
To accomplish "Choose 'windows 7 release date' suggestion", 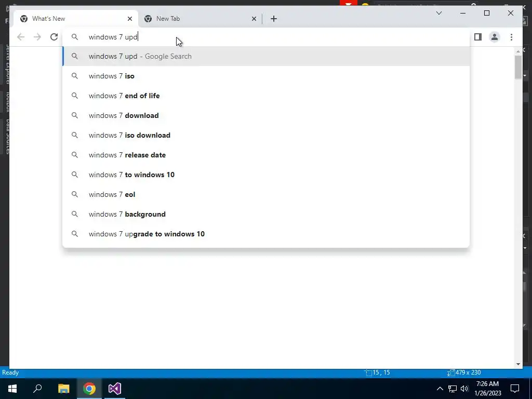I will click(266, 155).
